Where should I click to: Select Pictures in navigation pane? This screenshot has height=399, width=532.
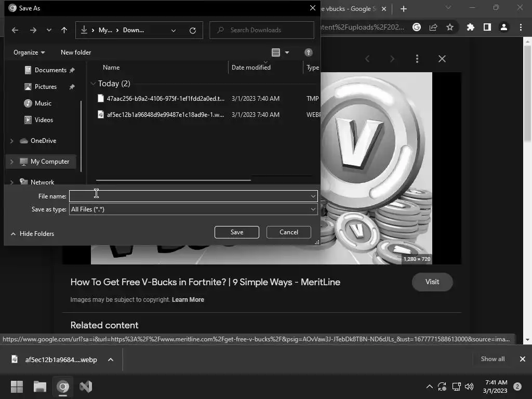pyautogui.click(x=46, y=87)
